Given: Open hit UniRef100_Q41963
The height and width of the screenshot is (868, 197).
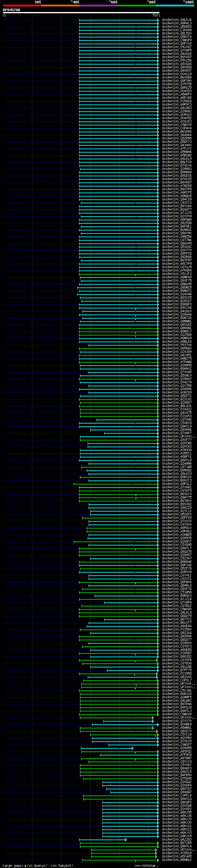Looking at the screenshot, I should [176, 108].
